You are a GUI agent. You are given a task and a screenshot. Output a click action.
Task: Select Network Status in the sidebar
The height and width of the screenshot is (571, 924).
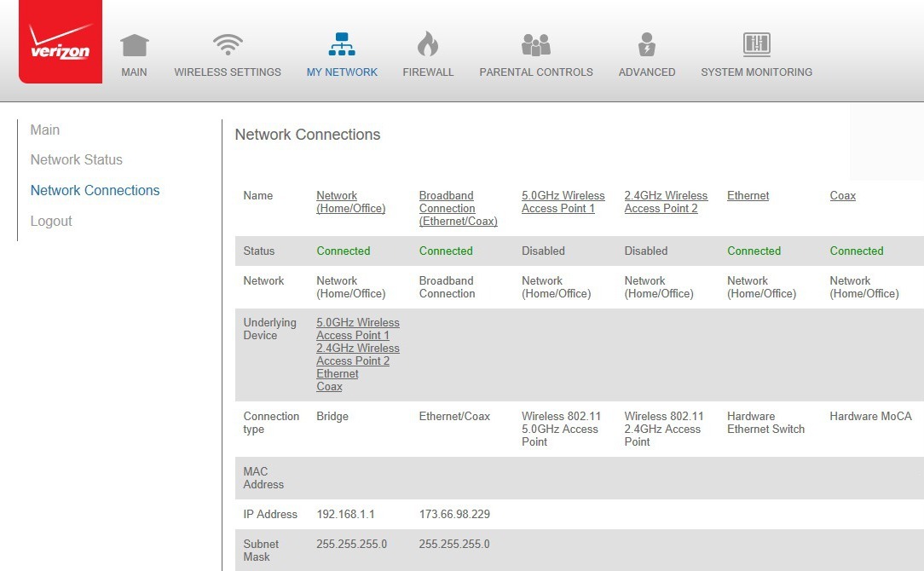[x=76, y=159]
